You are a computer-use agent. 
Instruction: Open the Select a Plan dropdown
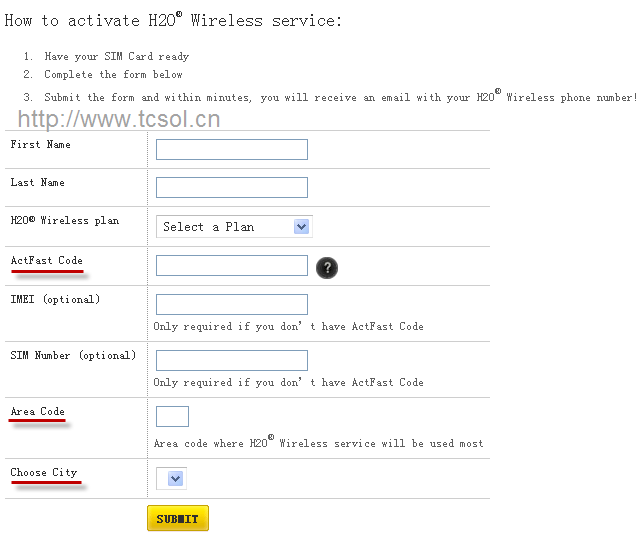(x=235, y=227)
